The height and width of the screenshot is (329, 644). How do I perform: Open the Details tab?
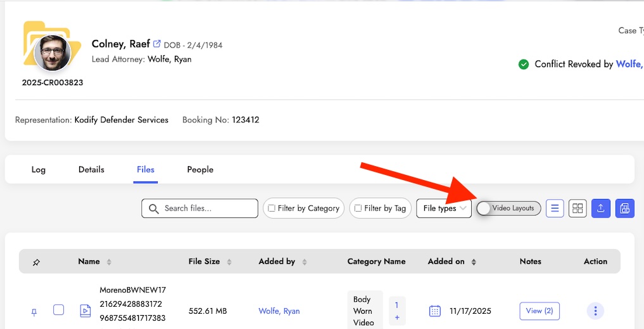(91, 169)
